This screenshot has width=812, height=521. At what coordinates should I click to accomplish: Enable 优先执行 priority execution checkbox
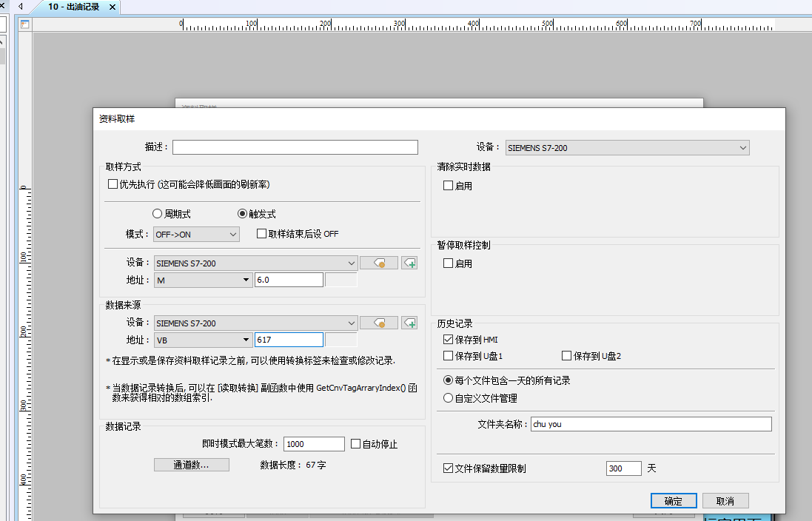pos(113,184)
